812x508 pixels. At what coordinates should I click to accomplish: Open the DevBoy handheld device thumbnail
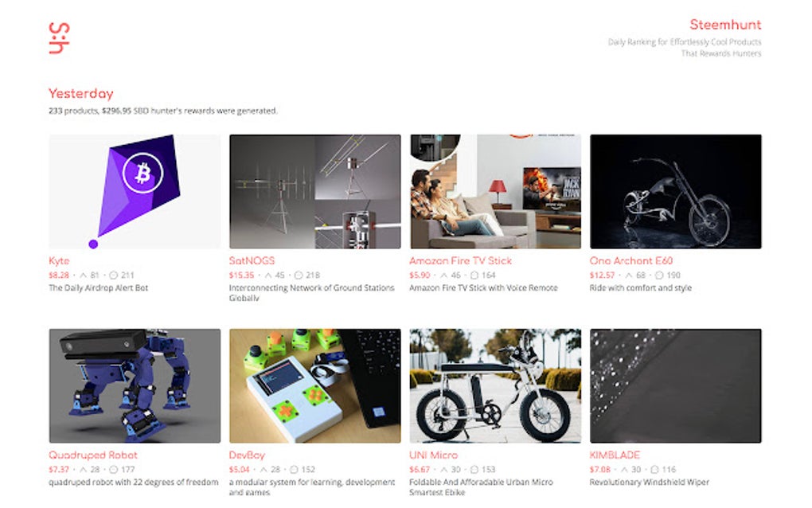point(315,386)
